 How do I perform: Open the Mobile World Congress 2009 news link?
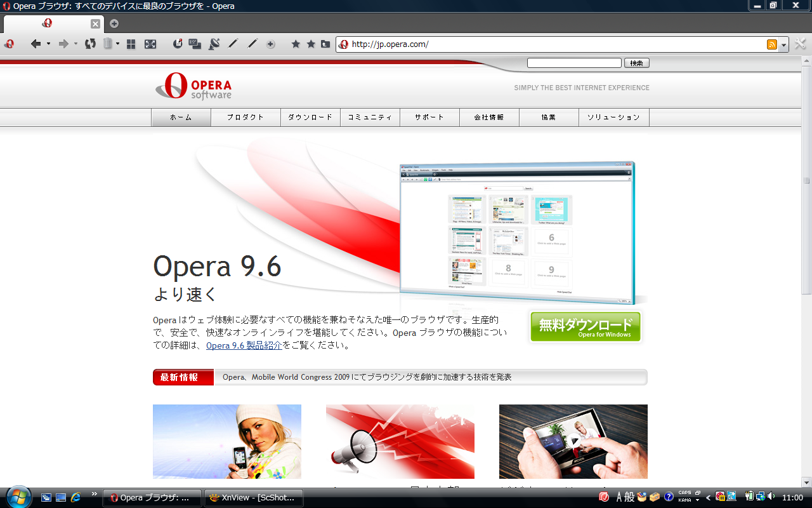[367, 377]
